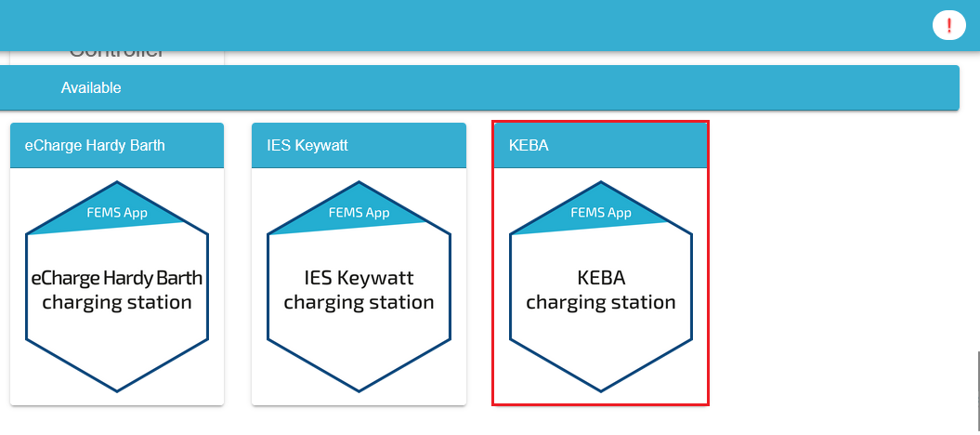Viewport: 980px width, 435px height.
Task: Choose the eCharge Hardy Barth hexagon icon
Action: click(x=117, y=287)
